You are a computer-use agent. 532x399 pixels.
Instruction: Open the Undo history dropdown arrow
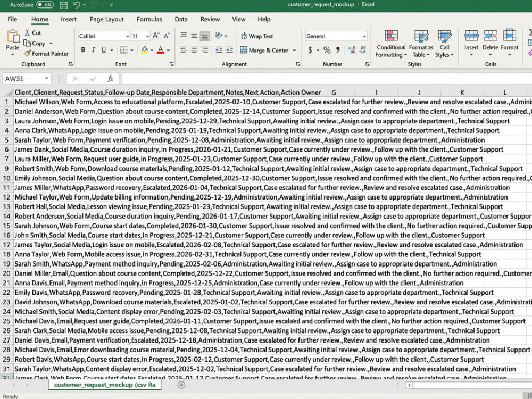[84, 5]
